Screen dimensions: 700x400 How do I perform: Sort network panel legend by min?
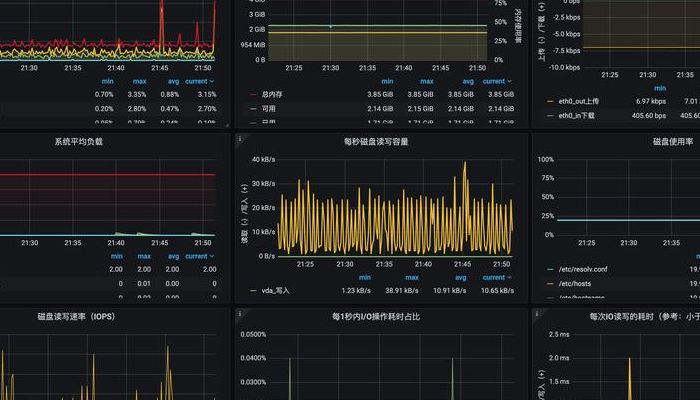coord(660,88)
